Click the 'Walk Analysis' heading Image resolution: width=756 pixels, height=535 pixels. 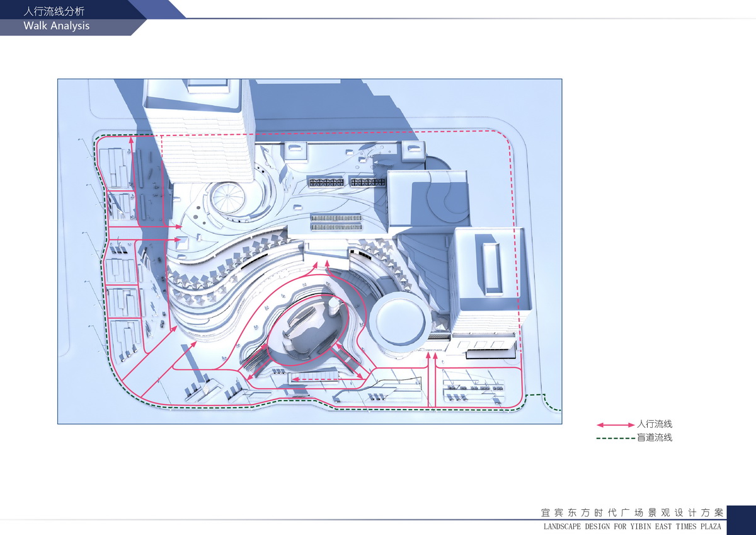point(57,26)
